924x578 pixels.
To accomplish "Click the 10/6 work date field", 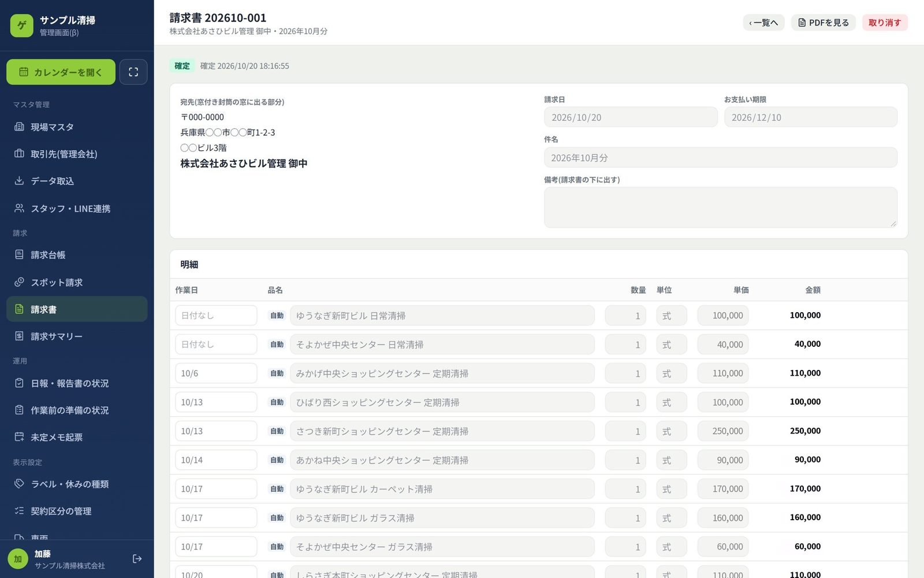I will (216, 373).
